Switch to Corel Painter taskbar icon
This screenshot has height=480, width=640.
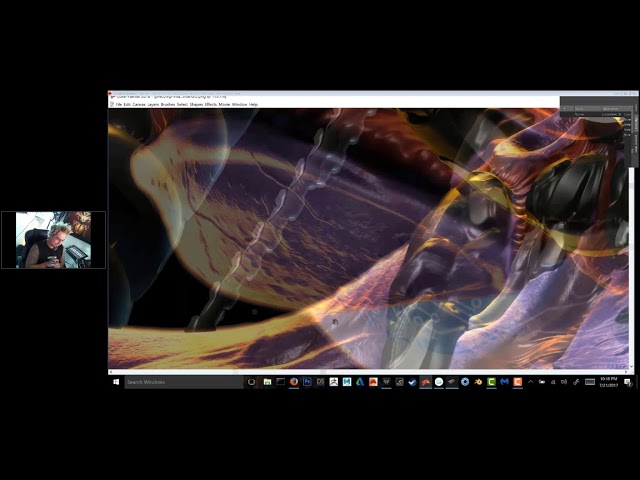[426, 382]
